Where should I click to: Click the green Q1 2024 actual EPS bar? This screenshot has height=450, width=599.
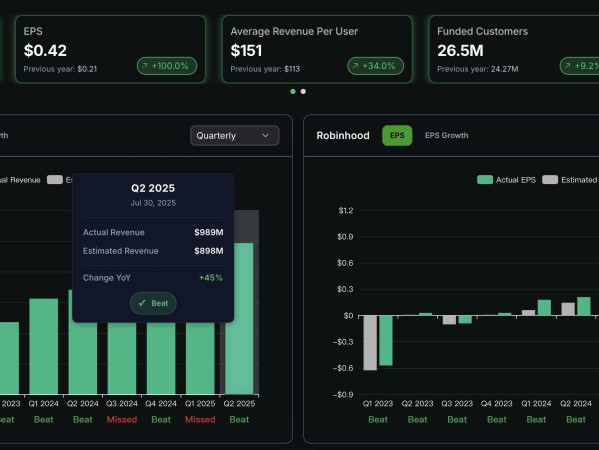[x=544, y=308]
